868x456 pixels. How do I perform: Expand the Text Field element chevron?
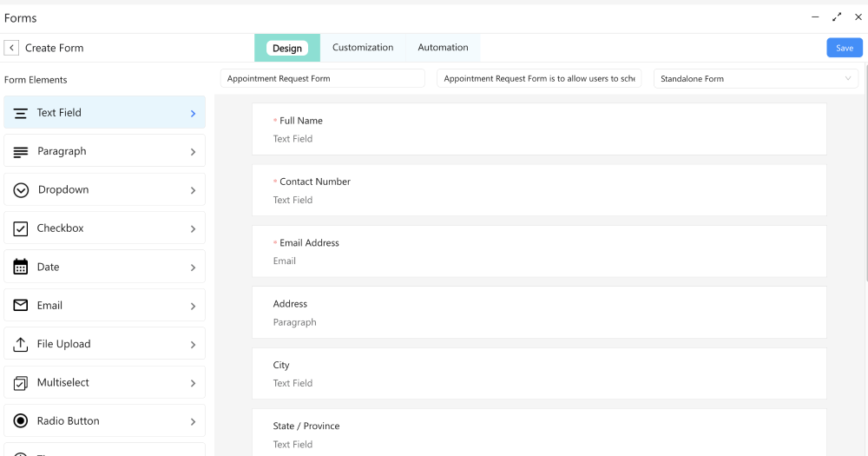pyautogui.click(x=194, y=114)
